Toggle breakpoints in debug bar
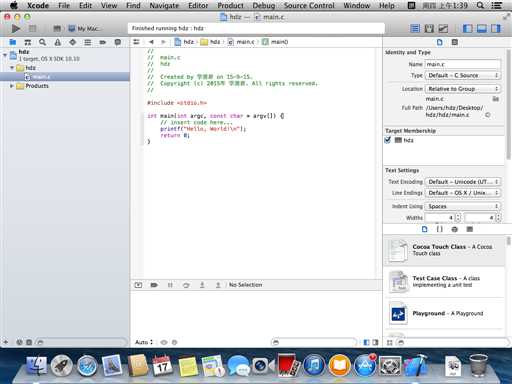The image size is (512, 384). pyautogui.click(x=154, y=285)
